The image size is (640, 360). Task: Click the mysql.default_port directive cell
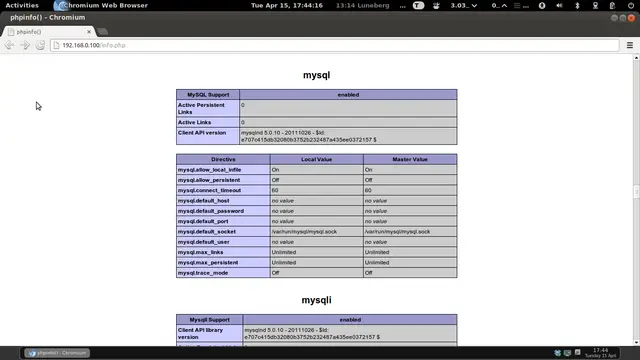click(x=223, y=221)
